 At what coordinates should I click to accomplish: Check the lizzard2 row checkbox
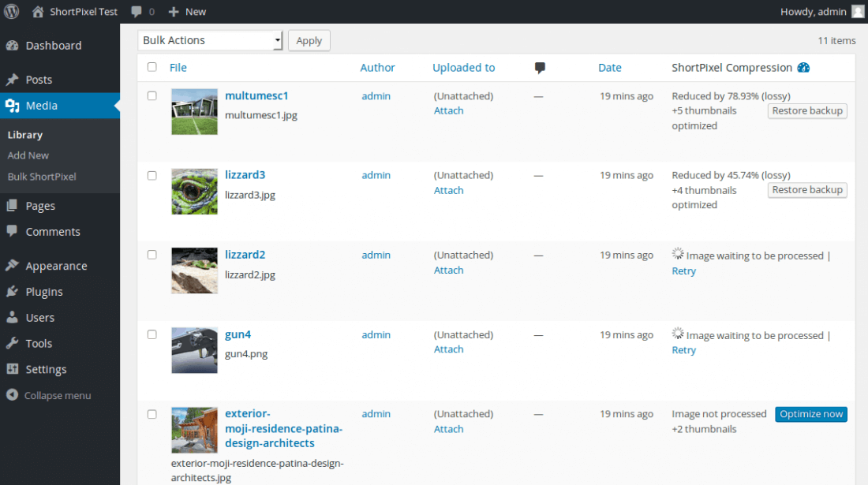(152, 255)
